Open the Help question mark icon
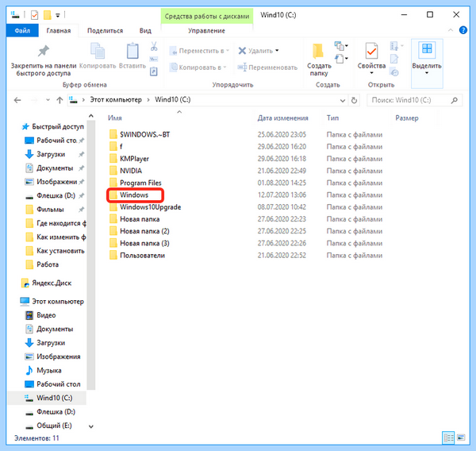476x451 pixels. 463,30
